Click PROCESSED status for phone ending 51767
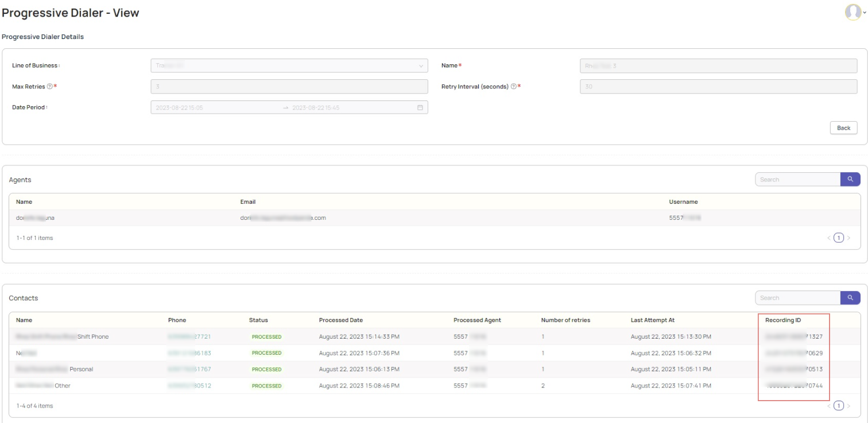 [x=267, y=369]
